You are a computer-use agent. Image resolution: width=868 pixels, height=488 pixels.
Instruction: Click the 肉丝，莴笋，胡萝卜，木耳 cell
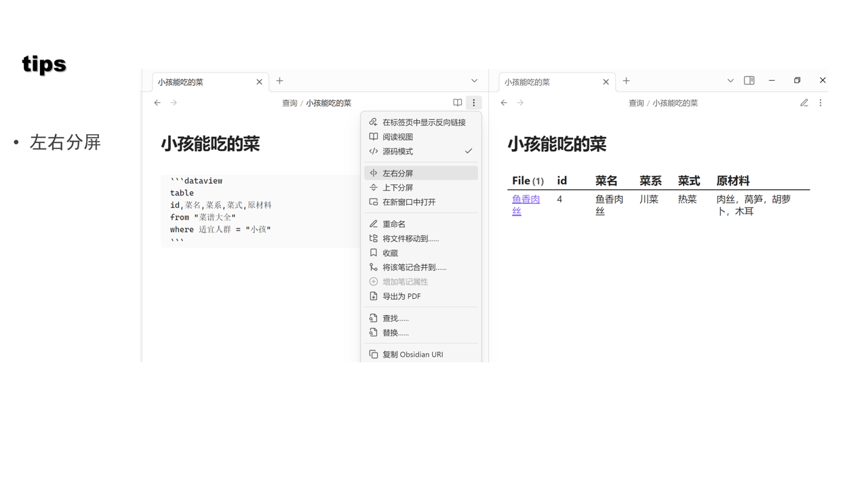point(753,205)
